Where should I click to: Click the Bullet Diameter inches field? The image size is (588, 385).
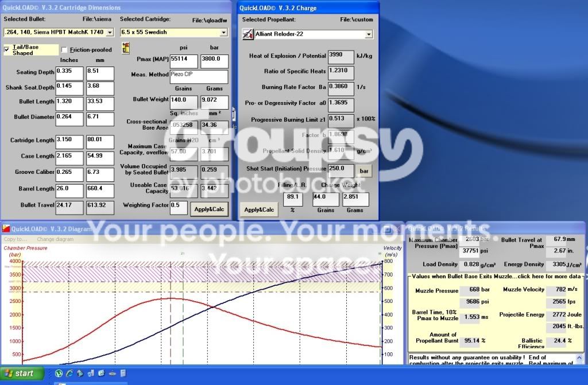click(69, 119)
